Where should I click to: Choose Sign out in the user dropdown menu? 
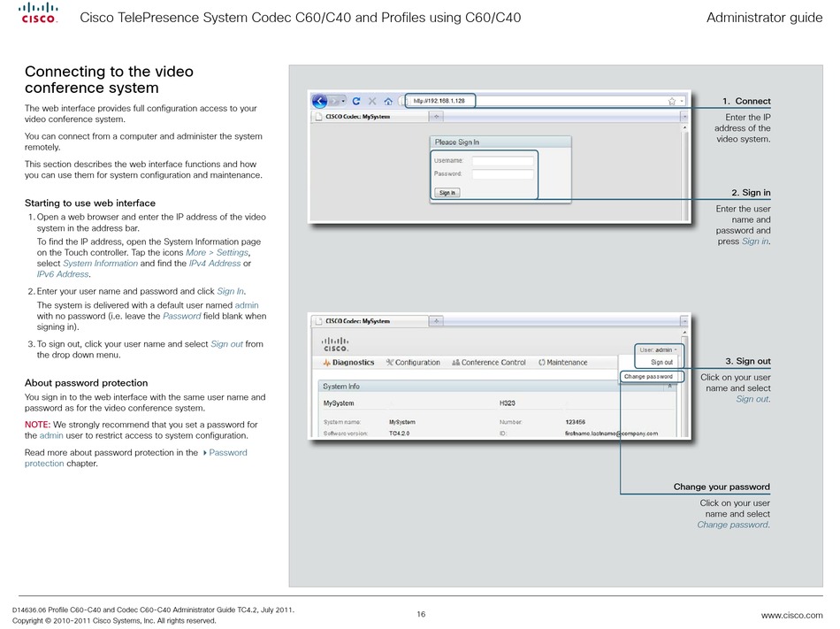tap(661, 362)
